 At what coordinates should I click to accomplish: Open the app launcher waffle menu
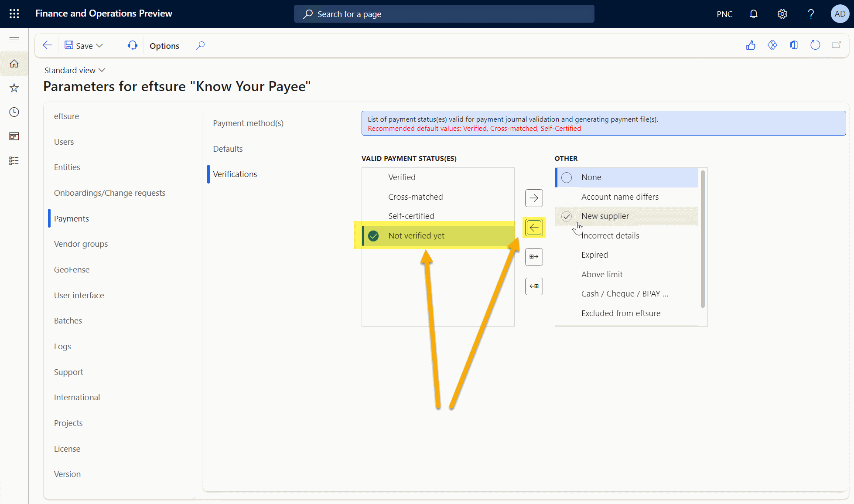click(14, 14)
